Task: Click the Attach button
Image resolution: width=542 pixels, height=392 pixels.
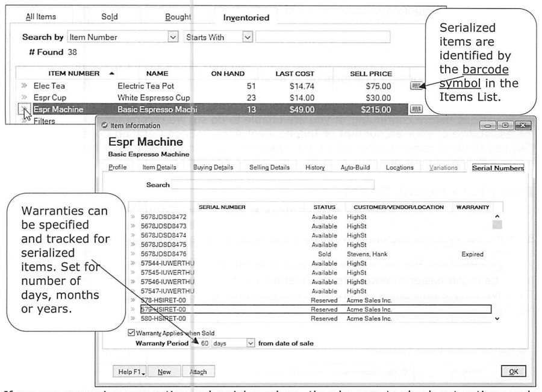Action: (198, 372)
